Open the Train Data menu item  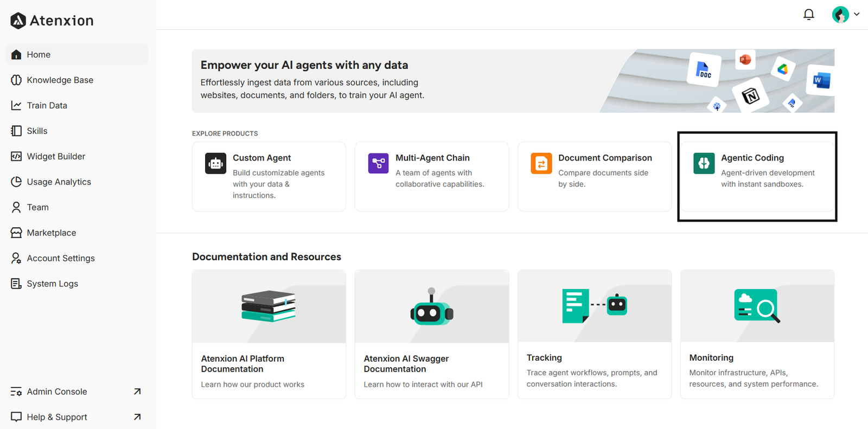tap(76, 105)
